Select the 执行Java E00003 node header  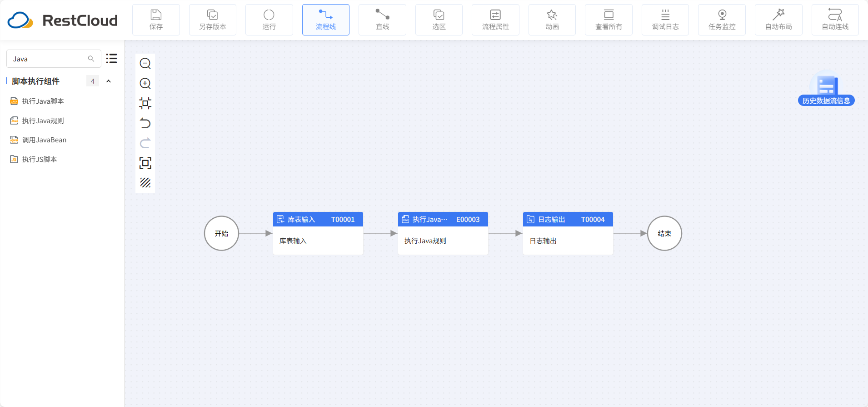point(443,219)
